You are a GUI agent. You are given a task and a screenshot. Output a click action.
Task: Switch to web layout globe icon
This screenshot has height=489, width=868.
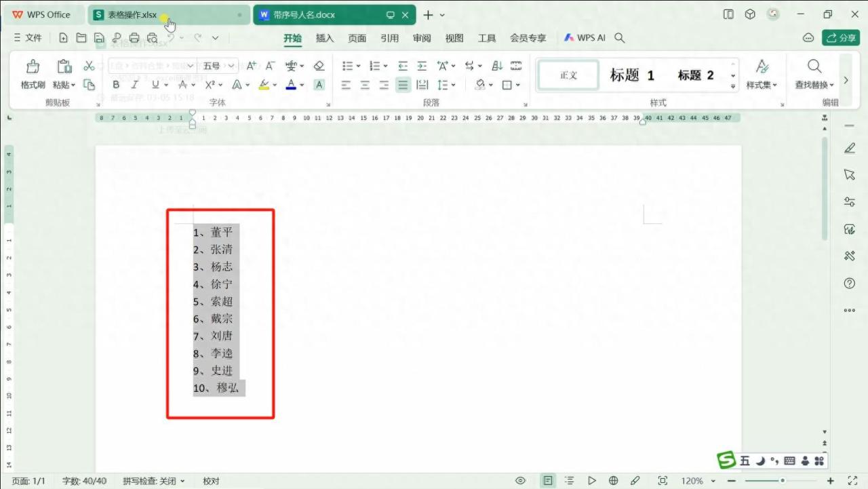point(614,481)
